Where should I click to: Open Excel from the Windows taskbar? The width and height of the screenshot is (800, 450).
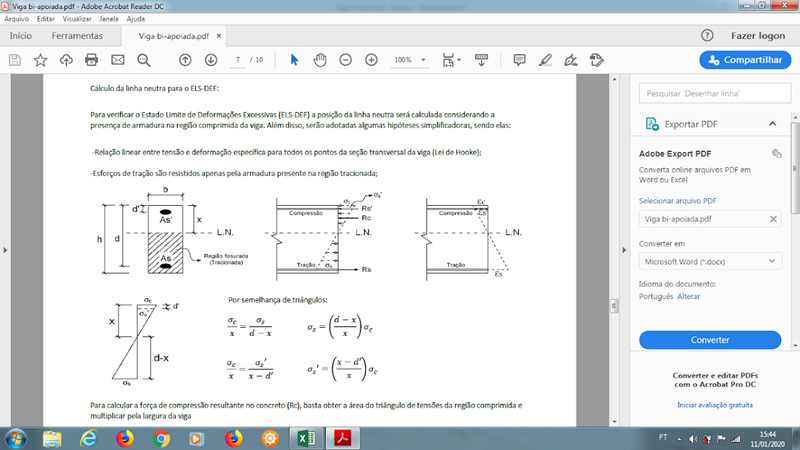tap(304, 438)
